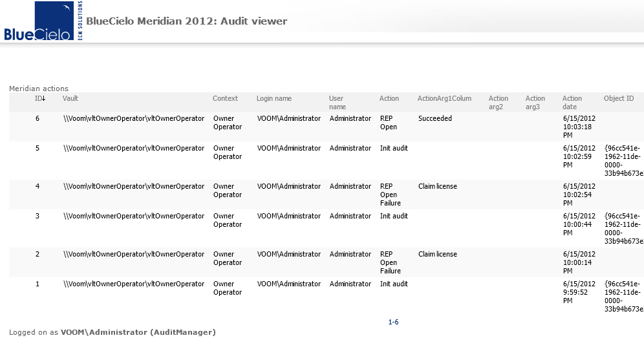Sort by the Login name column header
This screenshot has width=644, height=349.
coord(274,98)
